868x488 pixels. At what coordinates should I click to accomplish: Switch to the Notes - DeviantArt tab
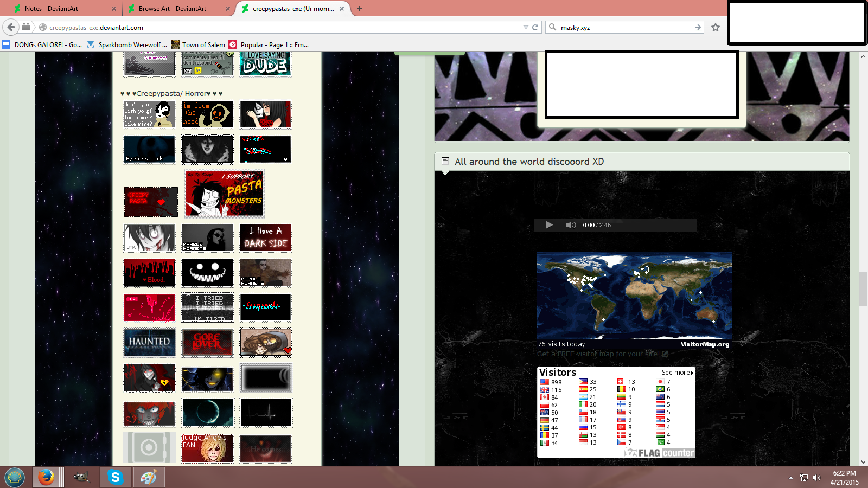(62, 9)
